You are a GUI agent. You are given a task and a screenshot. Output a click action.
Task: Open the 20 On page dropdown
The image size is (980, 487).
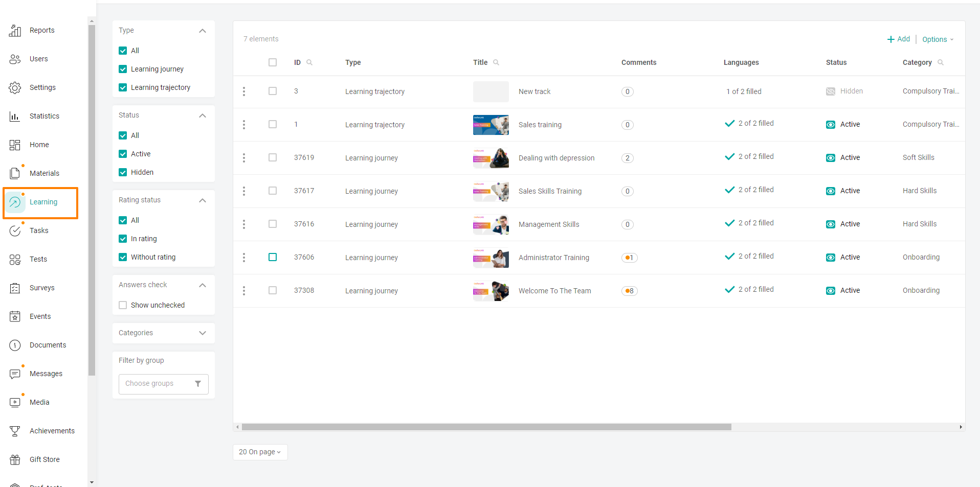(x=260, y=452)
